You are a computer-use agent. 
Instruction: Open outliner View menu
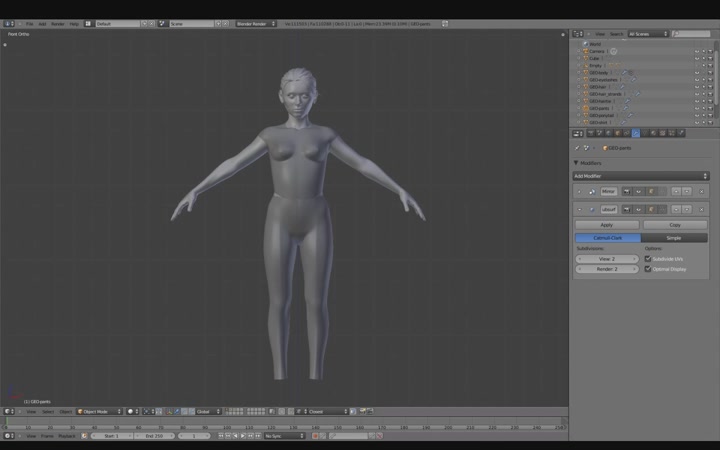click(x=600, y=34)
